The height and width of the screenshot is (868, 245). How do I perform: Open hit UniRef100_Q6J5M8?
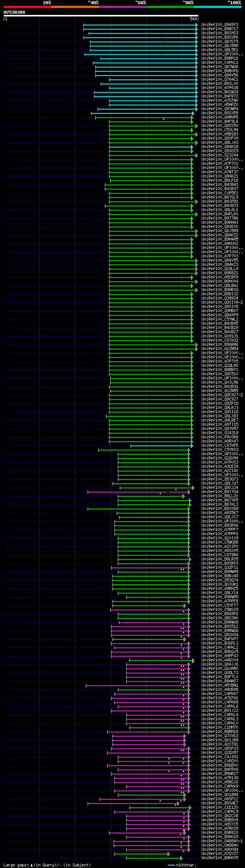pos(220,46)
